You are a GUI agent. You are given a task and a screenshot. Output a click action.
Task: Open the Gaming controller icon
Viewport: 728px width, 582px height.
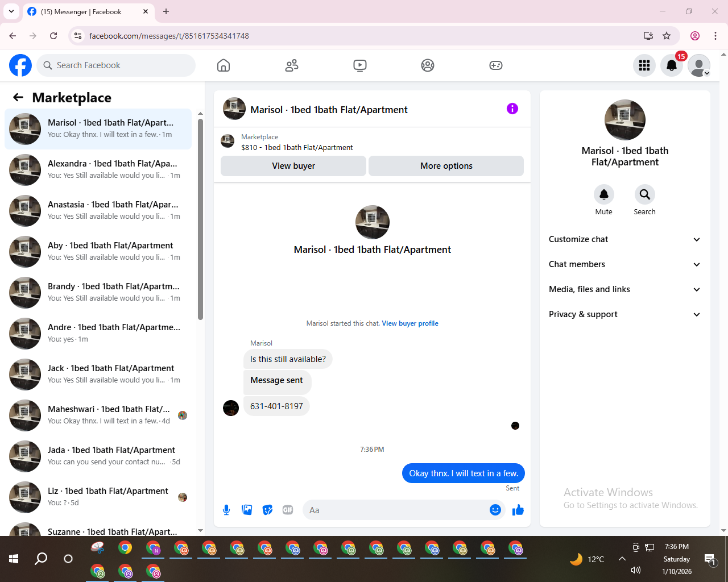(496, 65)
